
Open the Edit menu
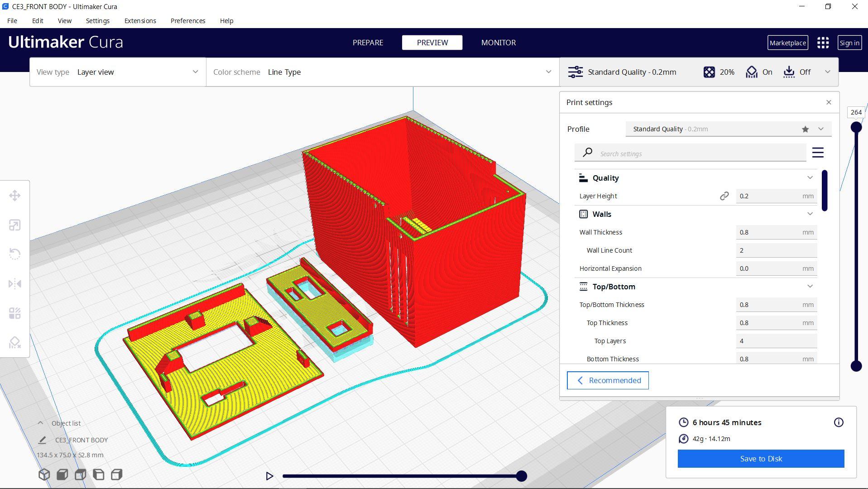[38, 21]
